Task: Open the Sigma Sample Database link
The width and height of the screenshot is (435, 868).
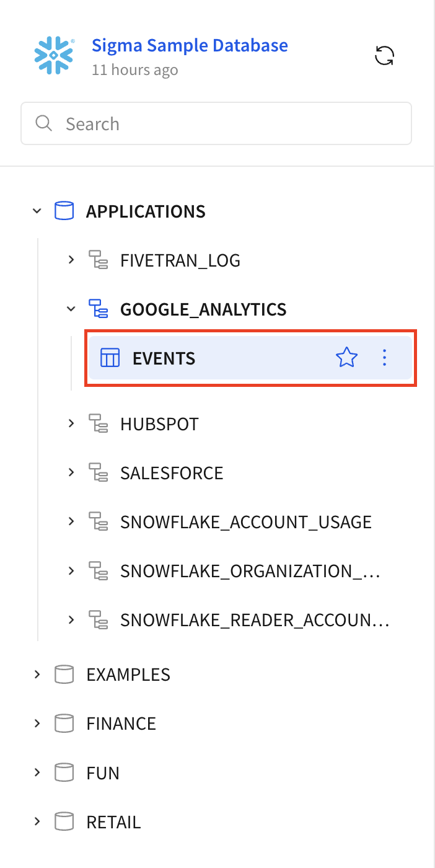Action: coord(190,45)
